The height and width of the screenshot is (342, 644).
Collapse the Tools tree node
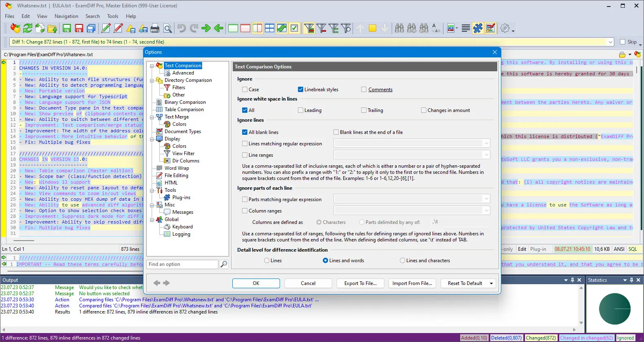pos(152,191)
